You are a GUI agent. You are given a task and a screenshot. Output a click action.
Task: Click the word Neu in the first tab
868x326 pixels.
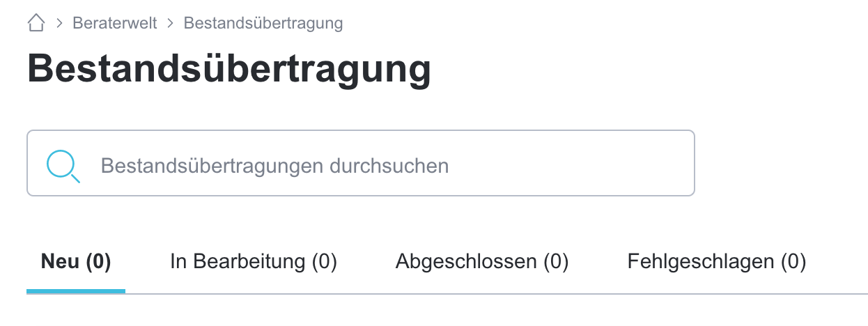(x=60, y=262)
